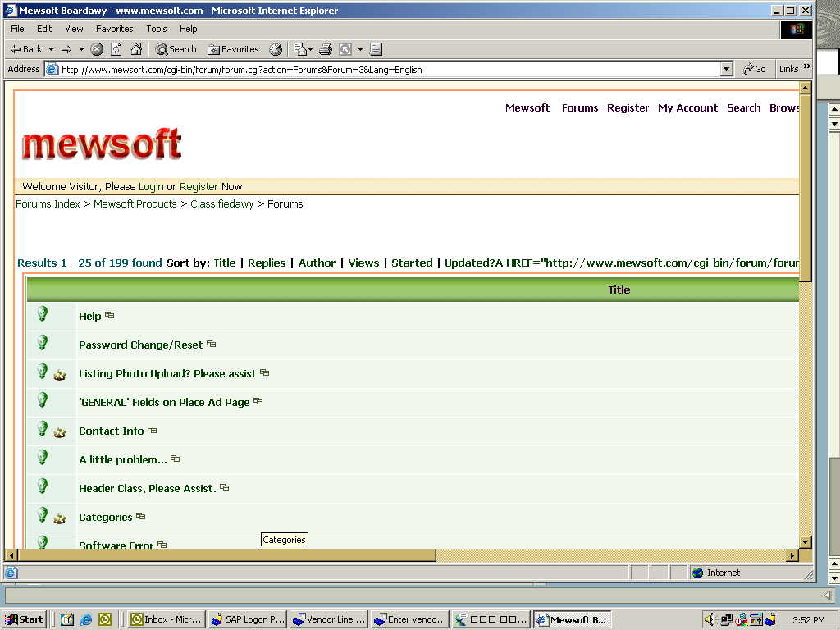Stop loading the page with Stop icon
The height and width of the screenshot is (630, 840).
click(x=97, y=50)
